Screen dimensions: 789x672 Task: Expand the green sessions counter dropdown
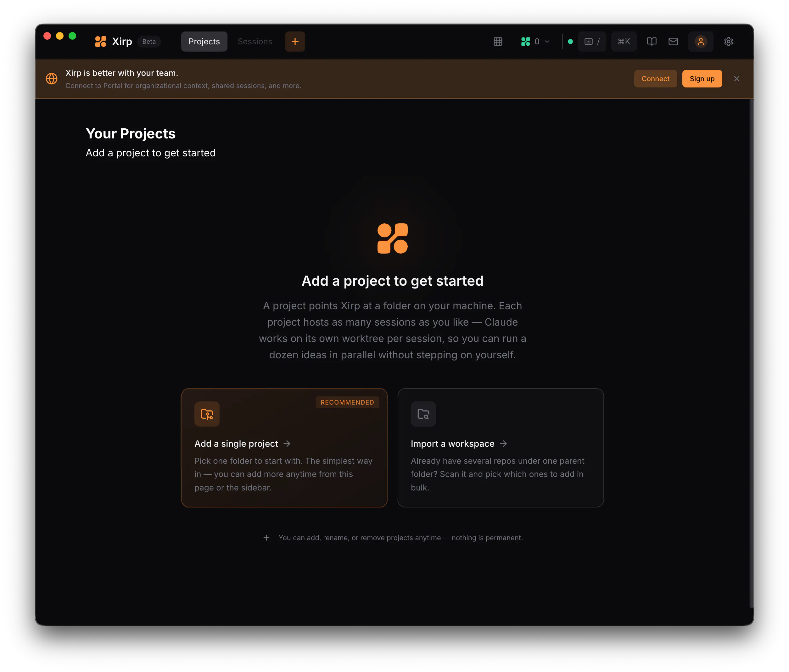(x=535, y=42)
